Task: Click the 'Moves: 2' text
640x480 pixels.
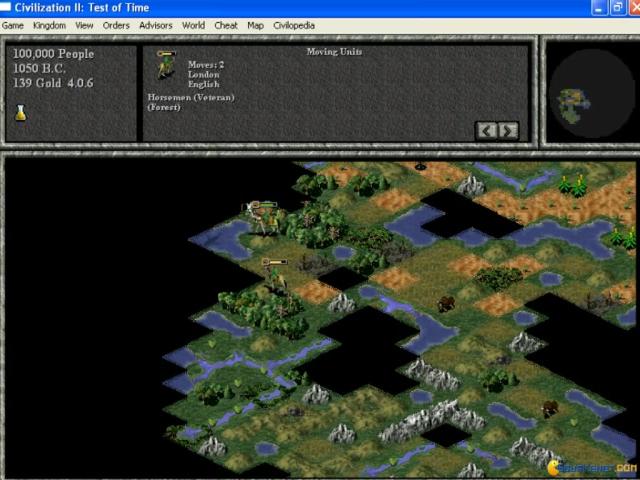Action: (x=206, y=64)
